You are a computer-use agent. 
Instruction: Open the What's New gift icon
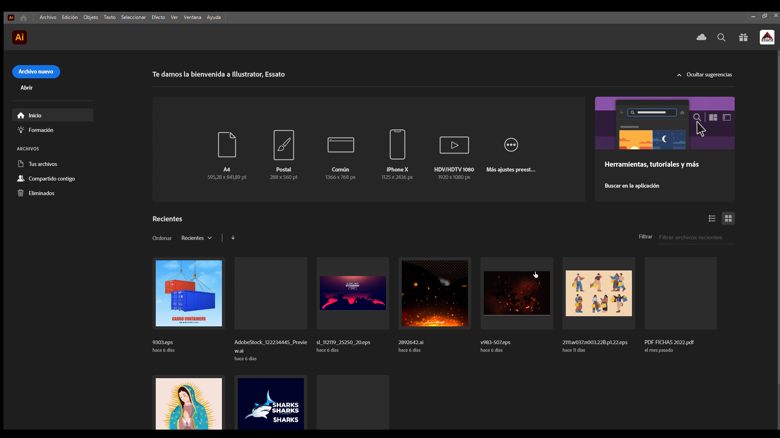coord(743,38)
